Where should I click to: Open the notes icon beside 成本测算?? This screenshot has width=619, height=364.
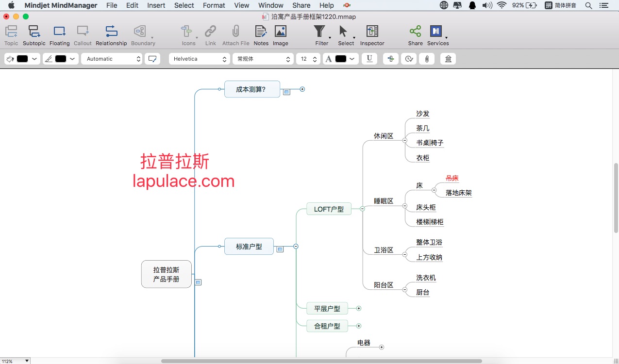[x=286, y=92]
